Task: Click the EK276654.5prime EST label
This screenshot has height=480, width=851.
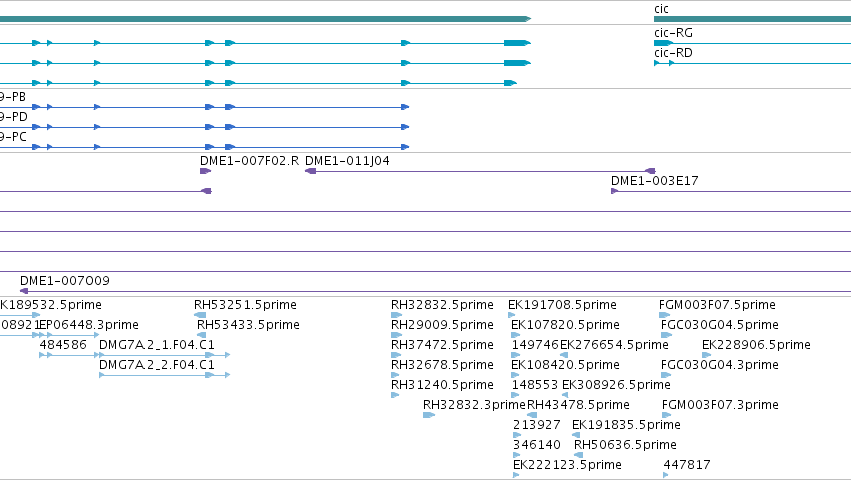Action: pos(614,345)
